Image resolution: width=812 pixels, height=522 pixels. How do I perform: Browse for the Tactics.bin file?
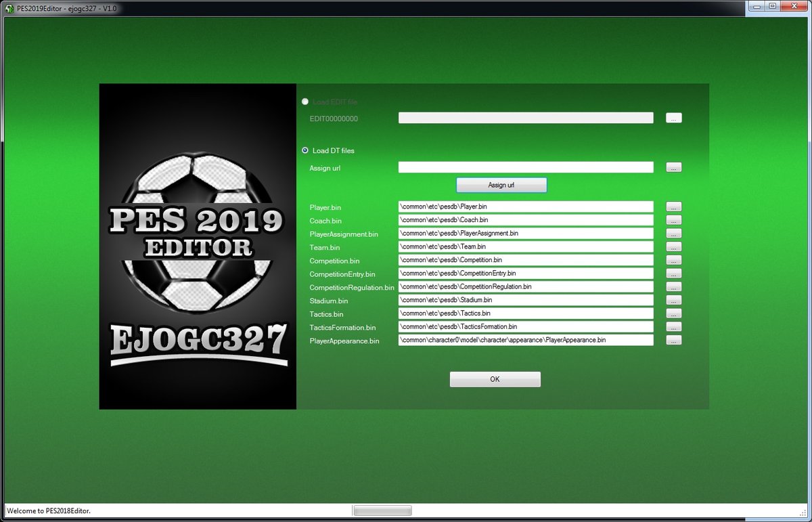point(673,313)
